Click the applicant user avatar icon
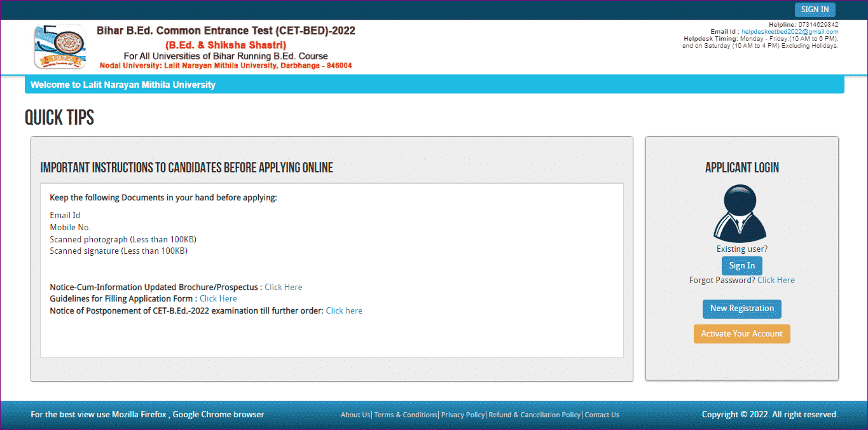The height and width of the screenshot is (430, 868). (741, 213)
